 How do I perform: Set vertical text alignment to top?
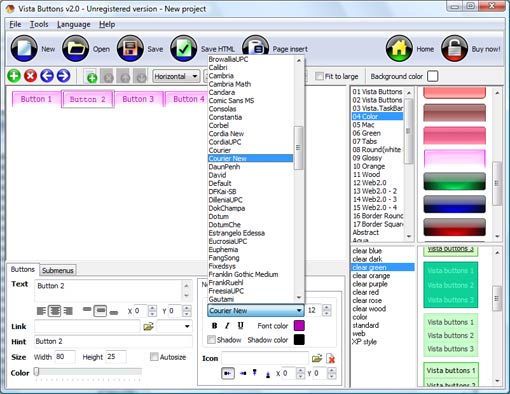(87, 310)
